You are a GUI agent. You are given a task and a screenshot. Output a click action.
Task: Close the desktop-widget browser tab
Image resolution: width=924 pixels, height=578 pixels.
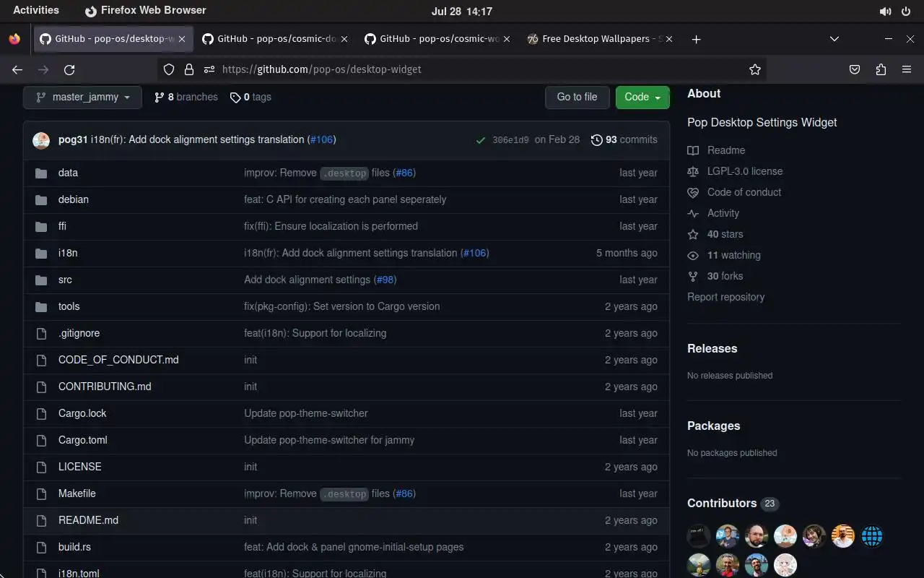pyautogui.click(x=182, y=39)
